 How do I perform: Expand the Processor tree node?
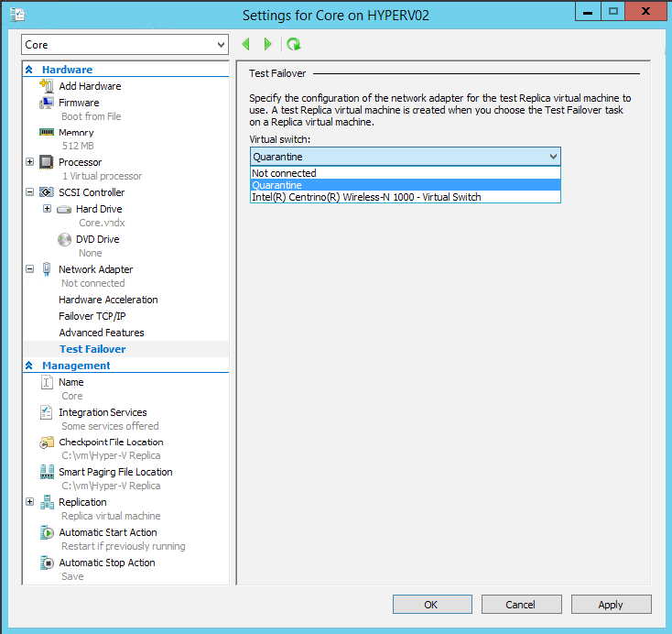pyautogui.click(x=29, y=162)
